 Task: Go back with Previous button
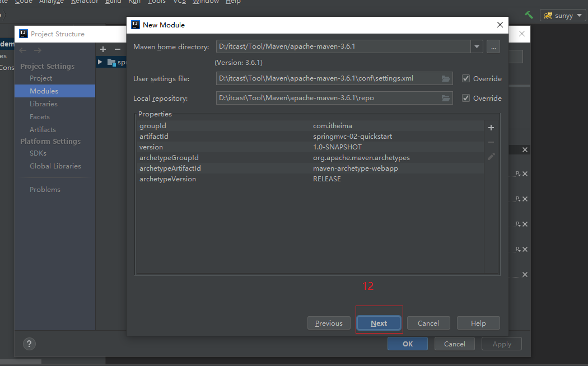(329, 323)
